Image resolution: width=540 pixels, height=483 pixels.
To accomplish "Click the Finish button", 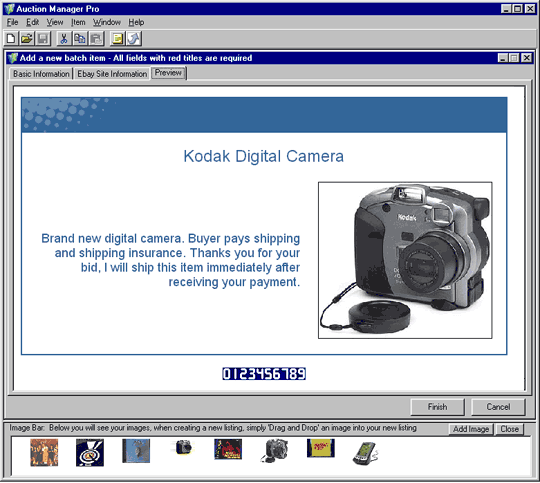I will (437, 407).
